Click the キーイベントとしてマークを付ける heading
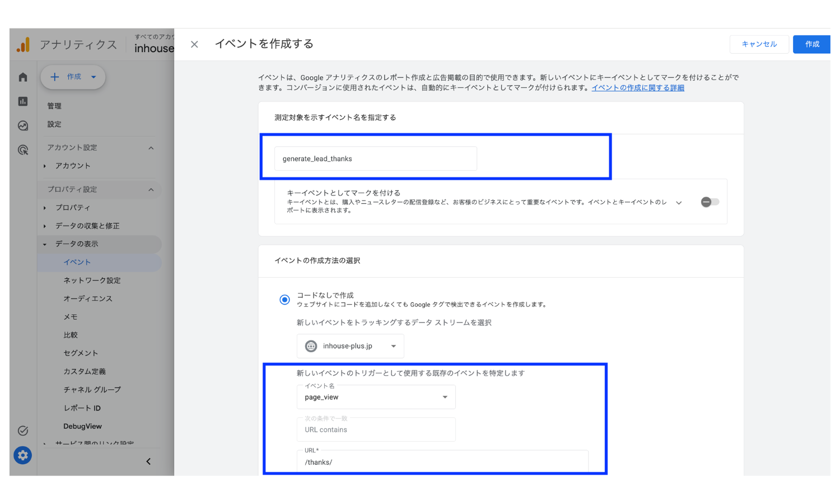Screen dimensions: 840x504 (x=344, y=193)
